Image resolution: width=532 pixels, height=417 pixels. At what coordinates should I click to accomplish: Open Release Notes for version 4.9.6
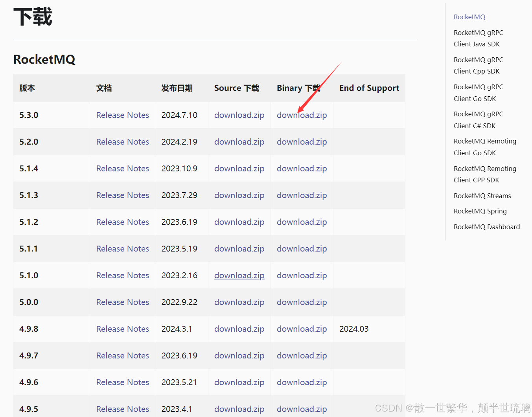pyautogui.click(x=123, y=382)
